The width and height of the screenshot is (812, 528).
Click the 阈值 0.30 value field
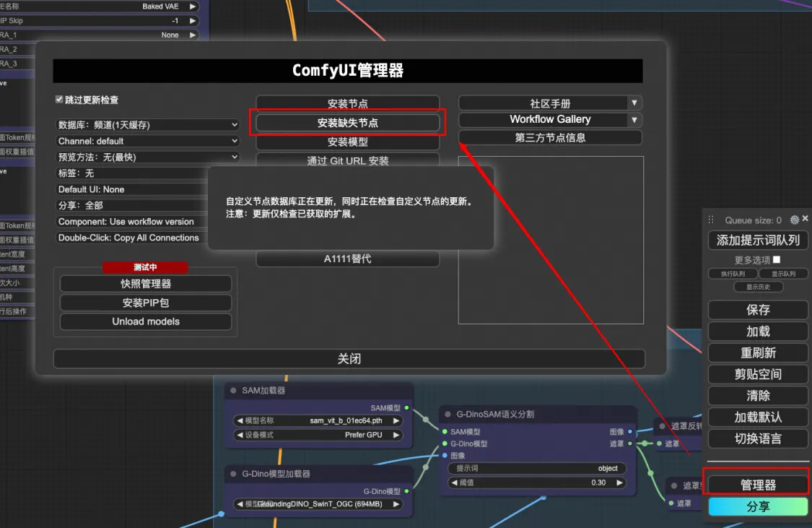(536, 482)
